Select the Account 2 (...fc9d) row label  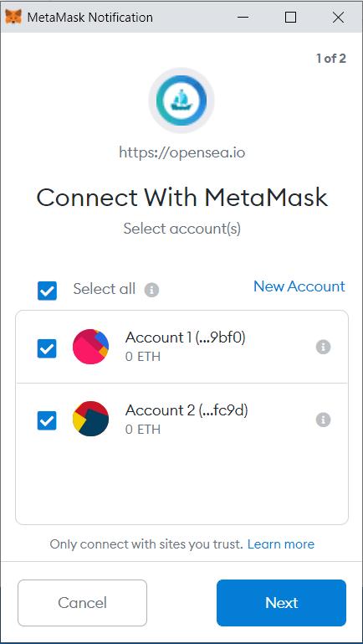click(x=187, y=410)
